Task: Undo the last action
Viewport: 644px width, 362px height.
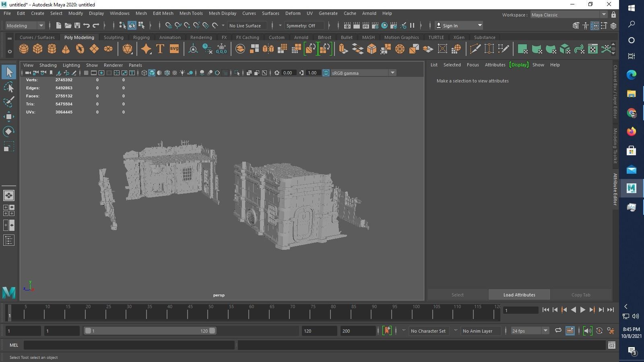Action: coord(87,25)
